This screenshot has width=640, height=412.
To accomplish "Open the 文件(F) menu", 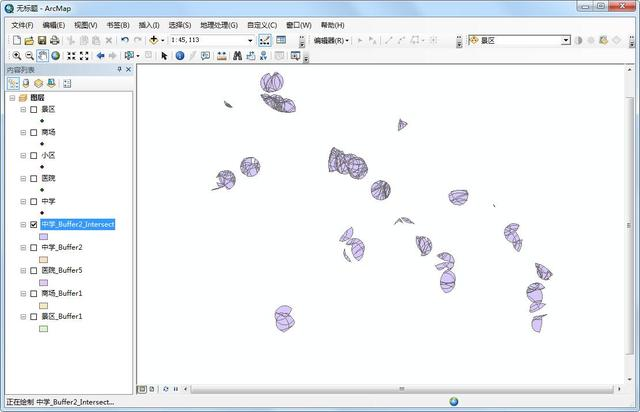I will pos(22,25).
